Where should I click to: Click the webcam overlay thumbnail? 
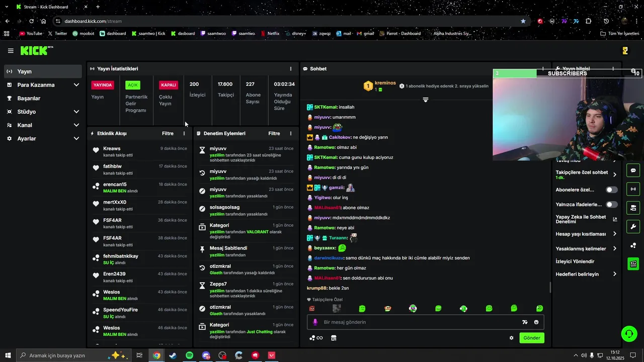pos(567,119)
